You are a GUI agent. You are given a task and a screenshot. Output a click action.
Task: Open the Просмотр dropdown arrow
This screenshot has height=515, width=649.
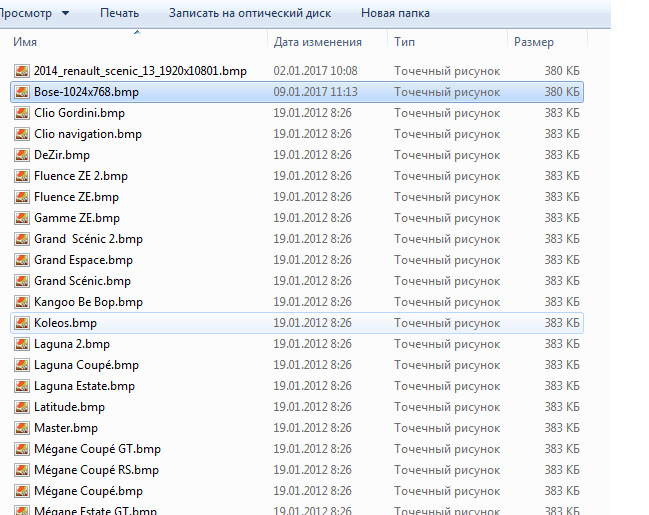pyautogui.click(x=65, y=13)
